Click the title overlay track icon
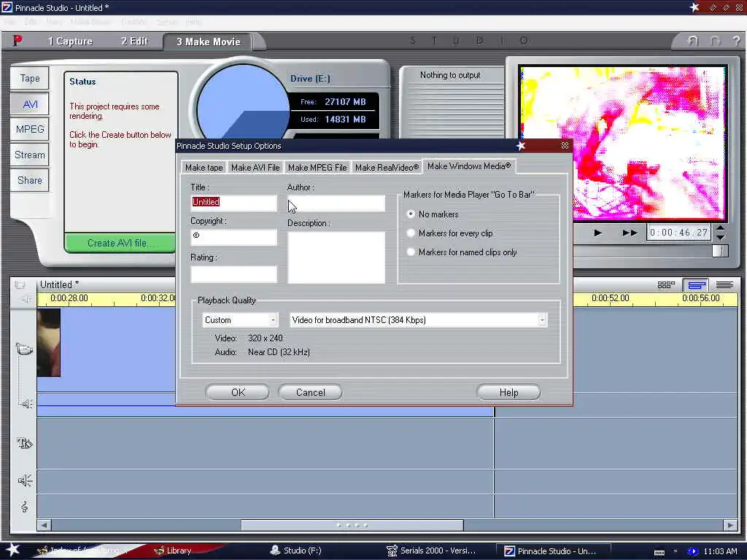The width and height of the screenshot is (747, 560). (x=24, y=443)
